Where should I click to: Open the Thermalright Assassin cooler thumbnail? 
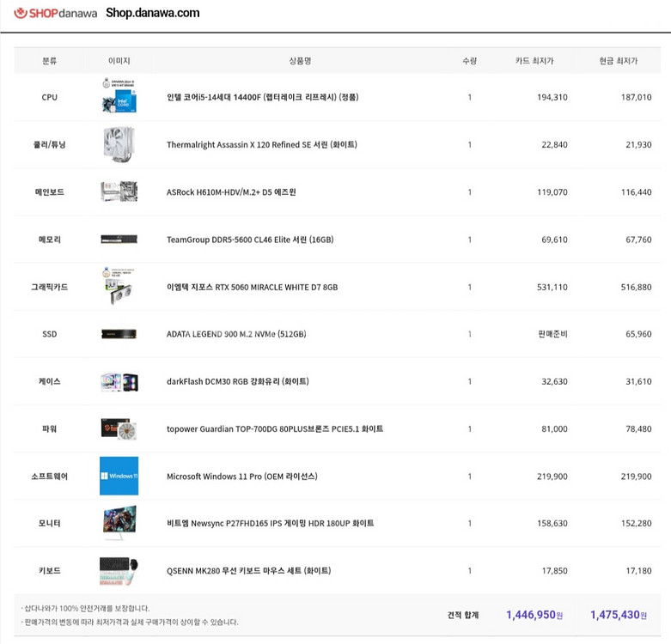click(119, 144)
